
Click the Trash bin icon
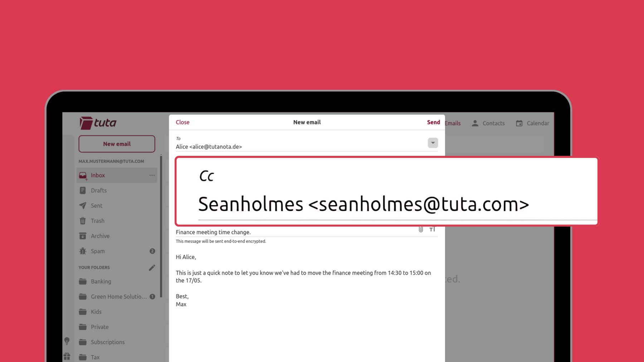tap(83, 221)
